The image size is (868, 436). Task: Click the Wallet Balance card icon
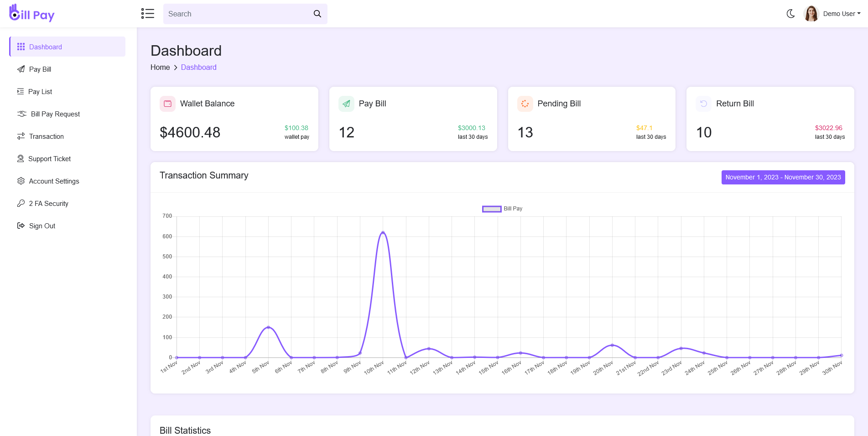point(167,104)
